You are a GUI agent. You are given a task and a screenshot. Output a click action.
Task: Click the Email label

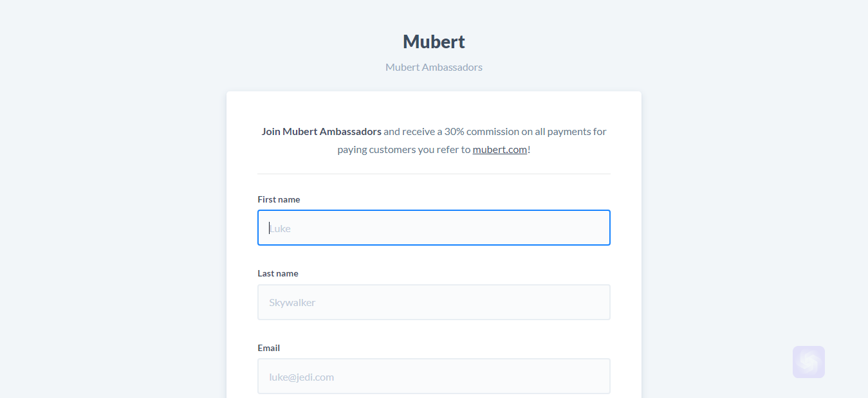268,348
